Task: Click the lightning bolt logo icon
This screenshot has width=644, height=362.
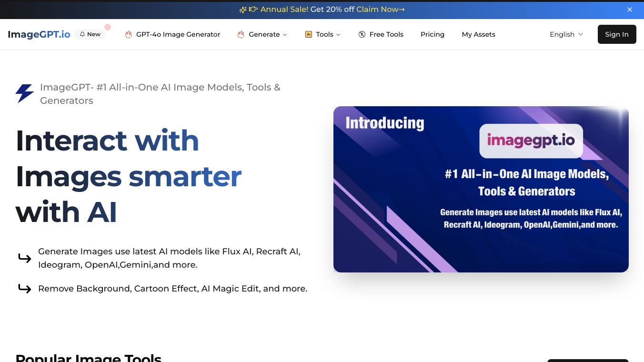Action: (x=24, y=93)
